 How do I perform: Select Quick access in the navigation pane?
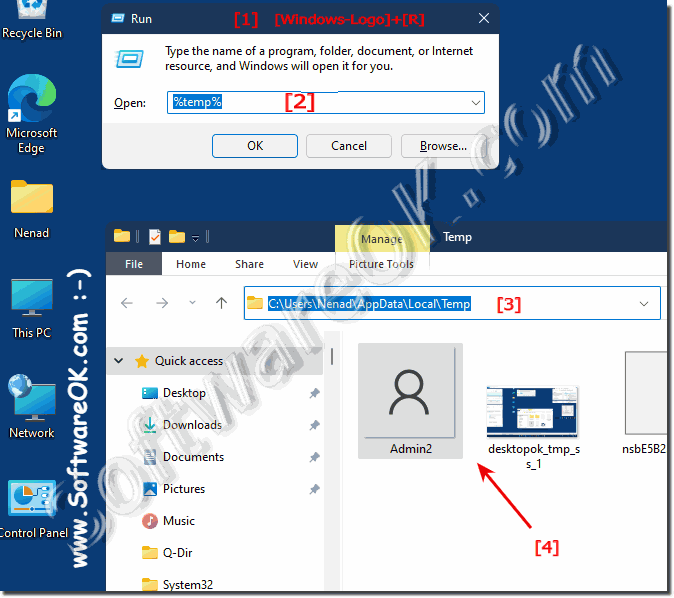pos(189,361)
